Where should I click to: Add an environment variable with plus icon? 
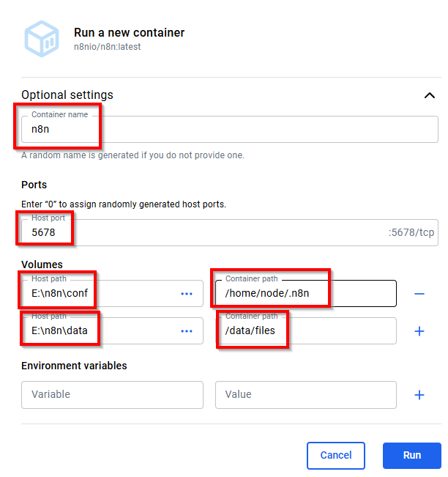click(419, 395)
